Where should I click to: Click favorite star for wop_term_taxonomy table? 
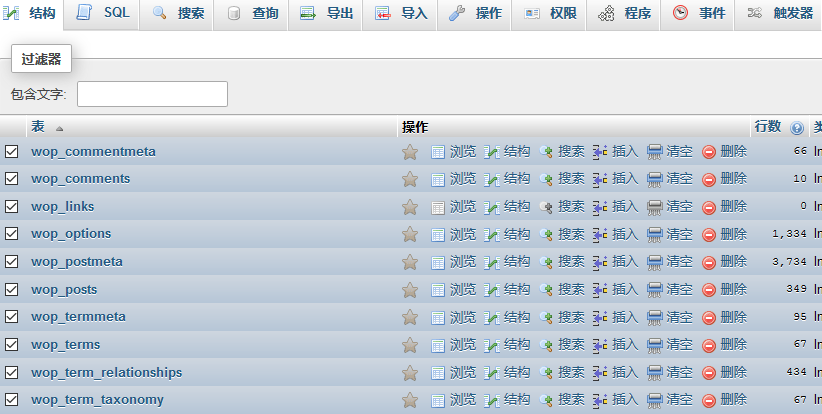(409, 400)
